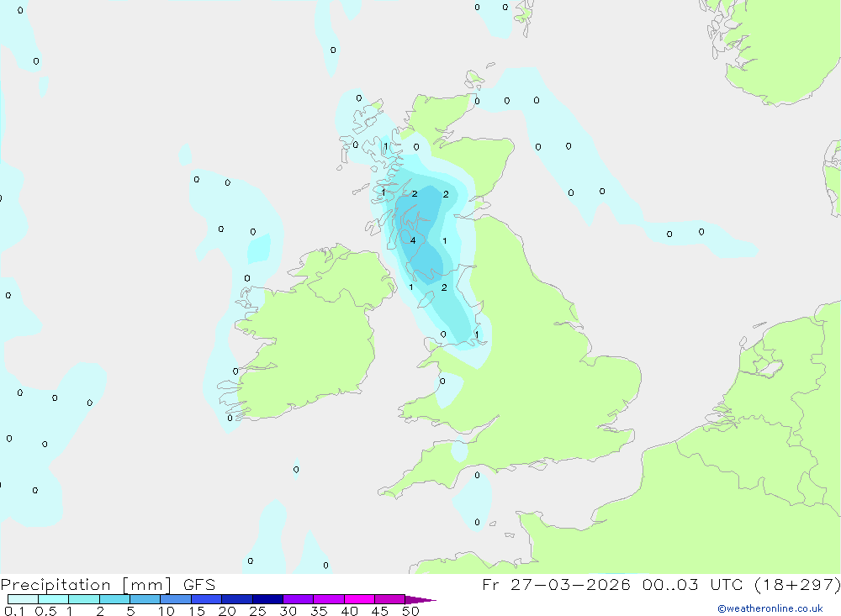
Task: Click the '45' legend scale label
Action: coord(380,611)
